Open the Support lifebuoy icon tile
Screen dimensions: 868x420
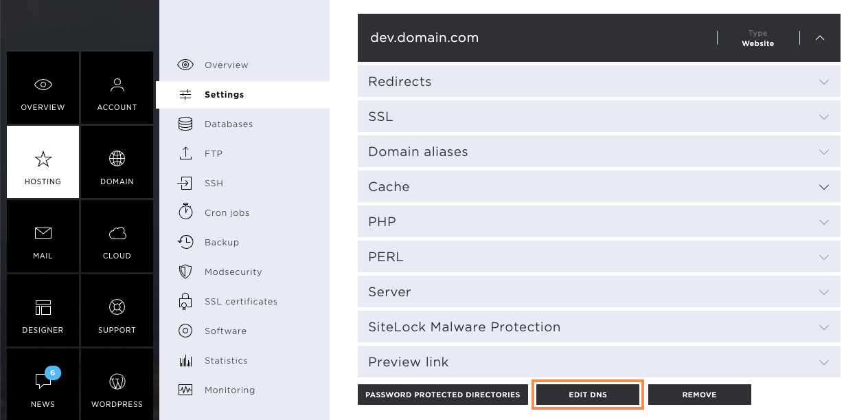coord(117,310)
